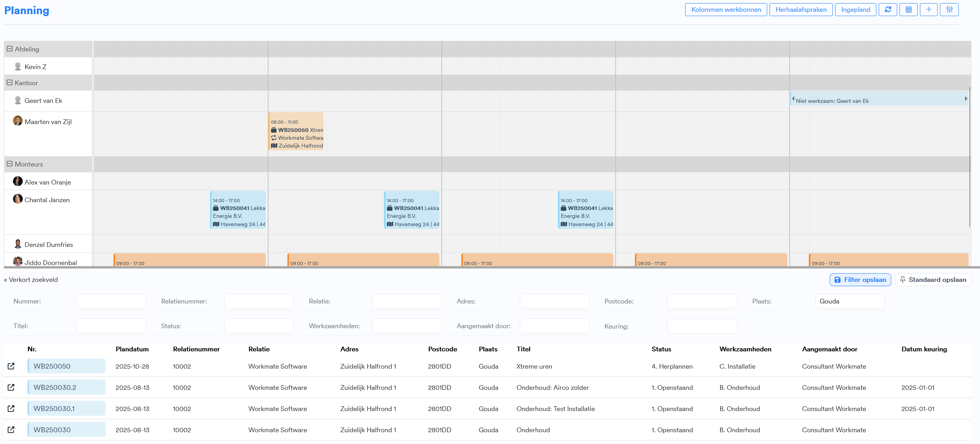Collapse the Monteurs group
980x444 pixels.
point(9,164)
